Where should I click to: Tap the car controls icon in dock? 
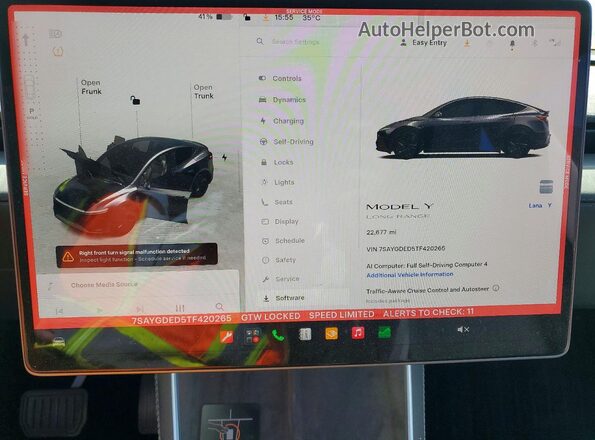pyautogui.click(x=59, y=342)
